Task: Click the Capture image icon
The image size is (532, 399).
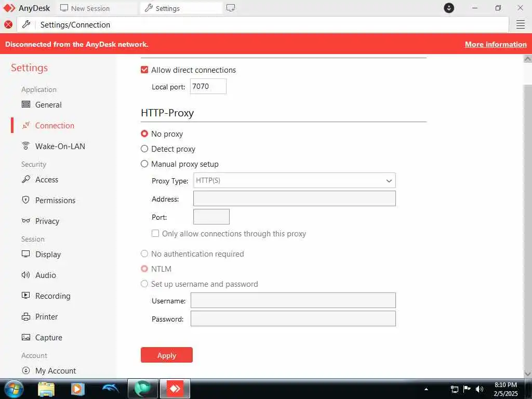Action: (26, 337)
